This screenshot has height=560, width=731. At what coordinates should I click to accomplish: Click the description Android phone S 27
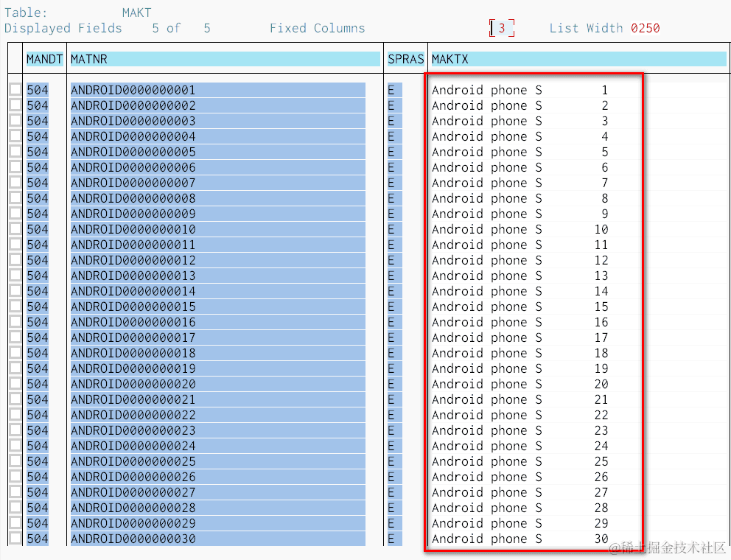pos(520,492)
